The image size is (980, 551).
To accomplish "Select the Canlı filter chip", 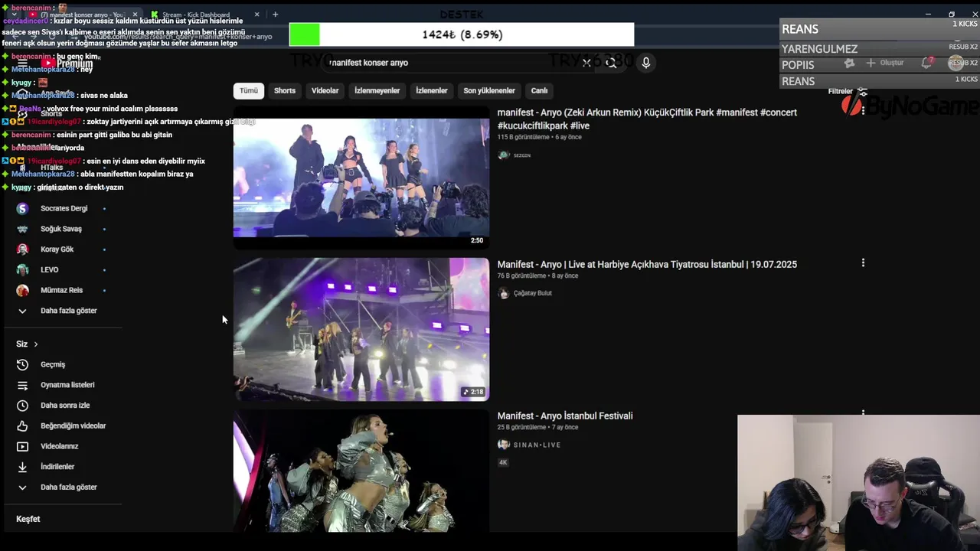I will [539, 90].
